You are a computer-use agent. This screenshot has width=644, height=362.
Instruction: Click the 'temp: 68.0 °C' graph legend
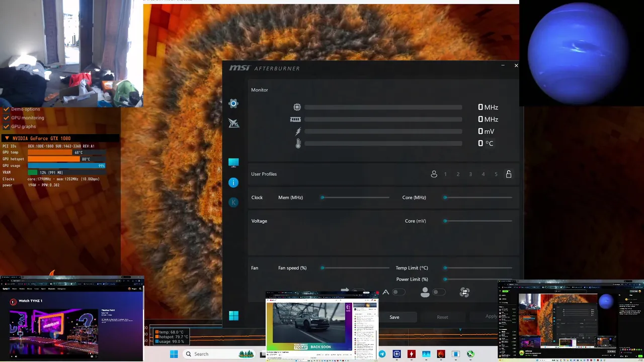tap(170, 332)
